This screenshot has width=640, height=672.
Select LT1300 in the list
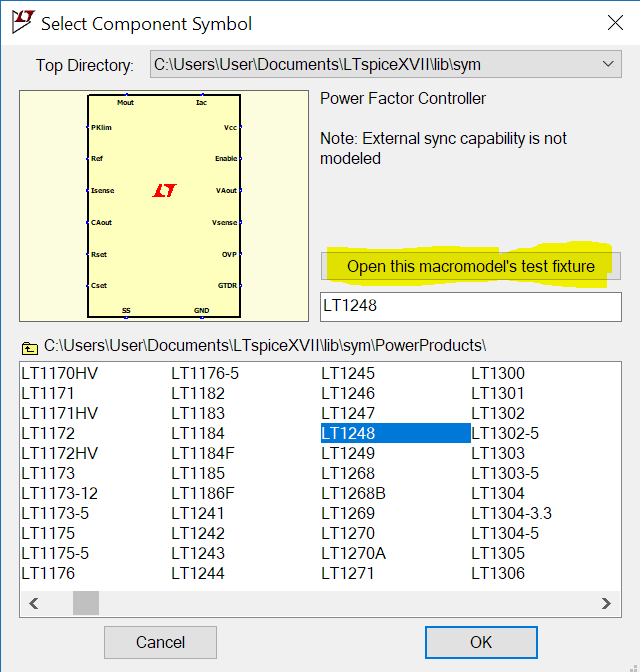[498, 373]
